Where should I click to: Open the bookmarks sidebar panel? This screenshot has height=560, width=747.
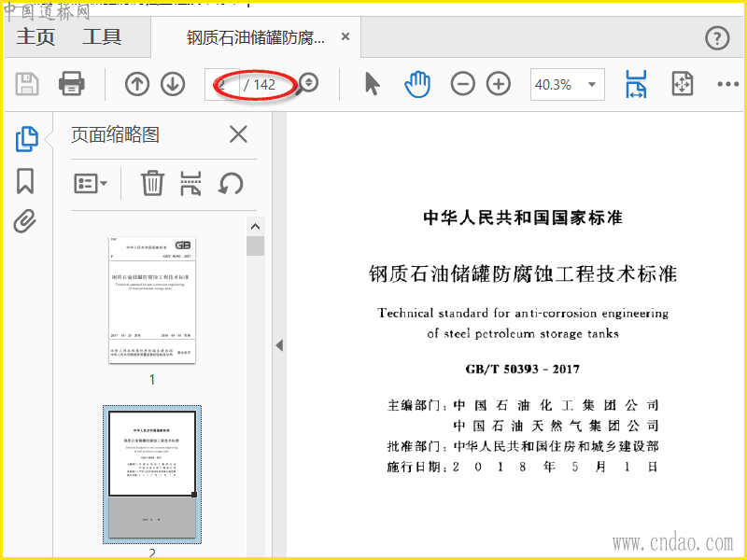25,181
